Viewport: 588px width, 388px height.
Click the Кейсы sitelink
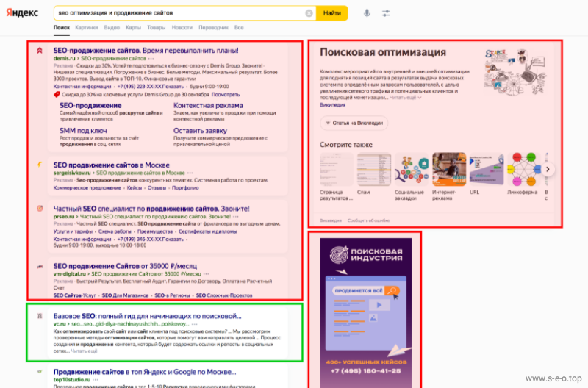coord(135,188)
